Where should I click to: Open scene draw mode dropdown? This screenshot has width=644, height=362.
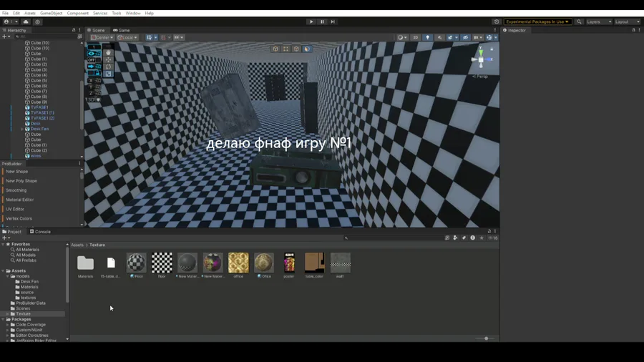click(x=402, y=37)
